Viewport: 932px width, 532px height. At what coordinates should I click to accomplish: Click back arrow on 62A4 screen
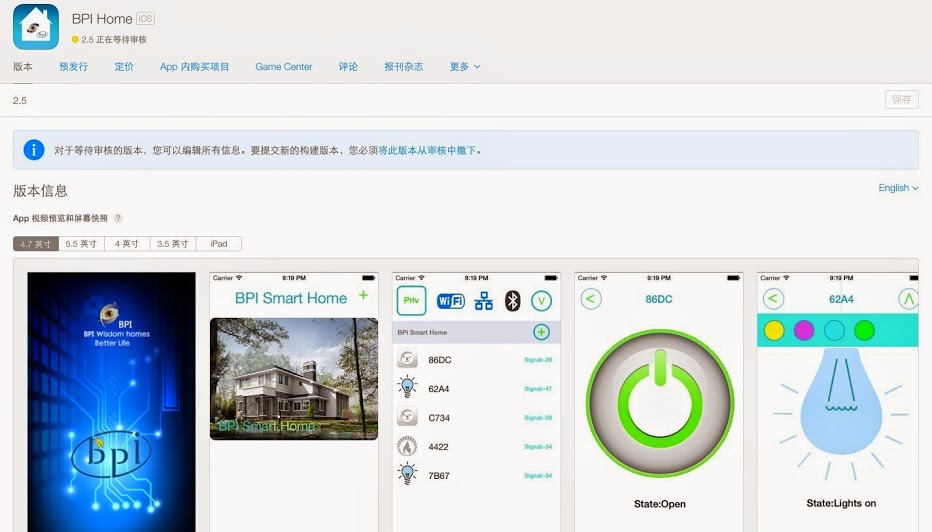point(773,298)
